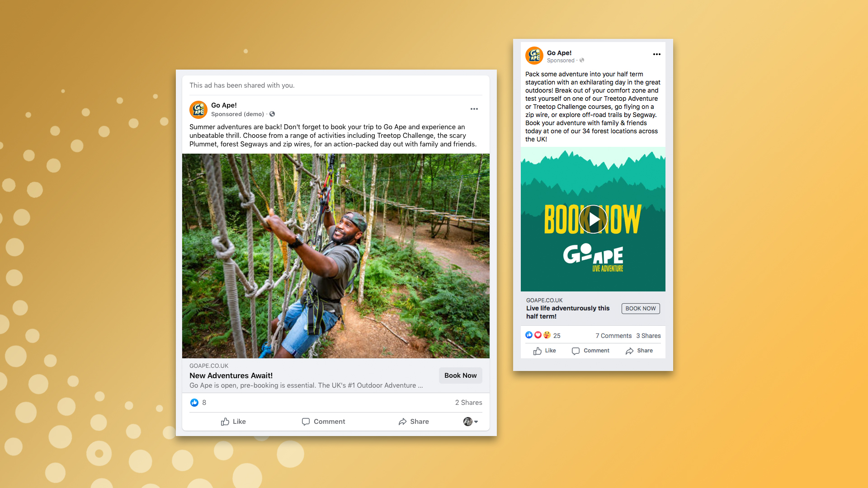Screen dimensions: 868x488
Task: Open the treetop rope course photo
Action: click(x=336, y=256)
